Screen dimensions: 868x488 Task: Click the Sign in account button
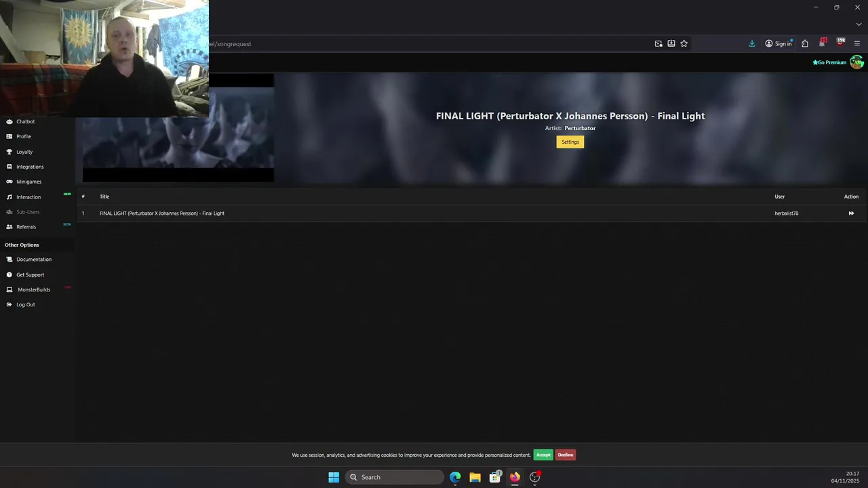[778, 43]
